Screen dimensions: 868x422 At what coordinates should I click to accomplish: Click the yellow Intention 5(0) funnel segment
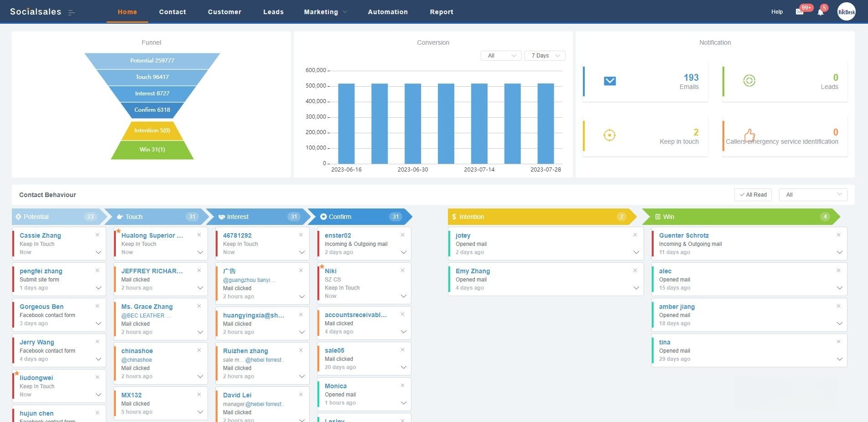point(152,130)
